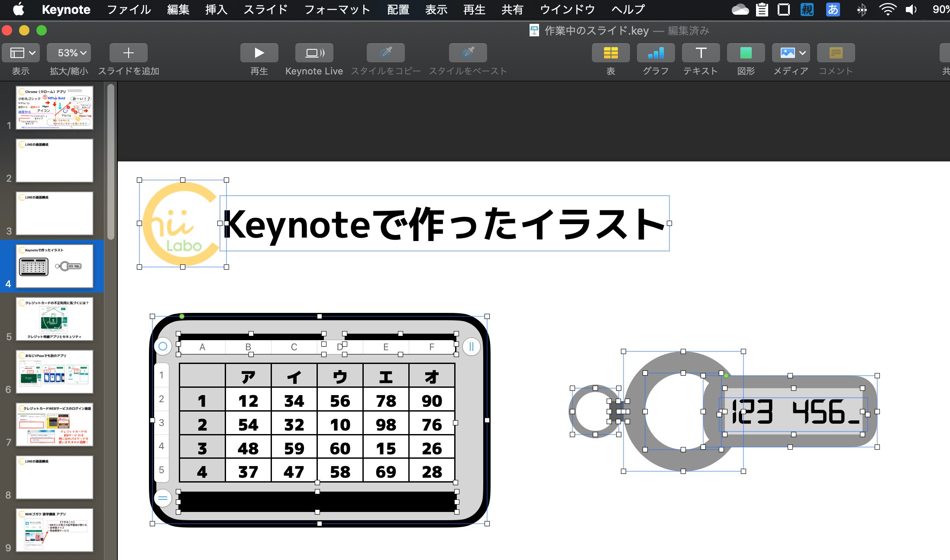Click the document title 作業中のスライド.key

tap(596, 31)
